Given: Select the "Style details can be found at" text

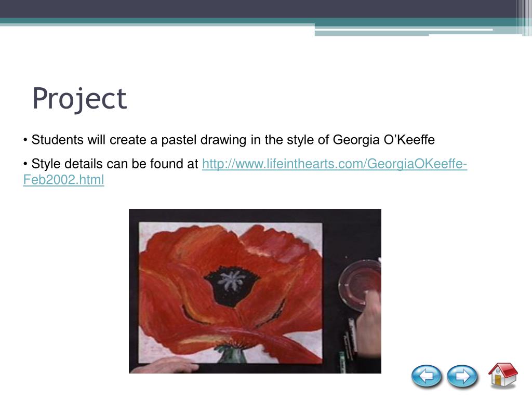Looking at the screenshot, I should (x=115, y=164).
